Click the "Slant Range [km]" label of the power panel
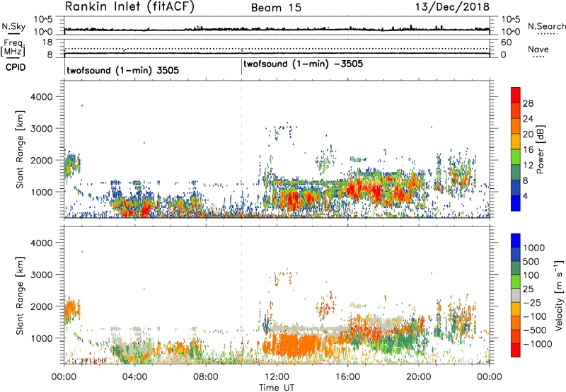The height and width of the screenshot is (392, 566). click(x=20, y=149)
